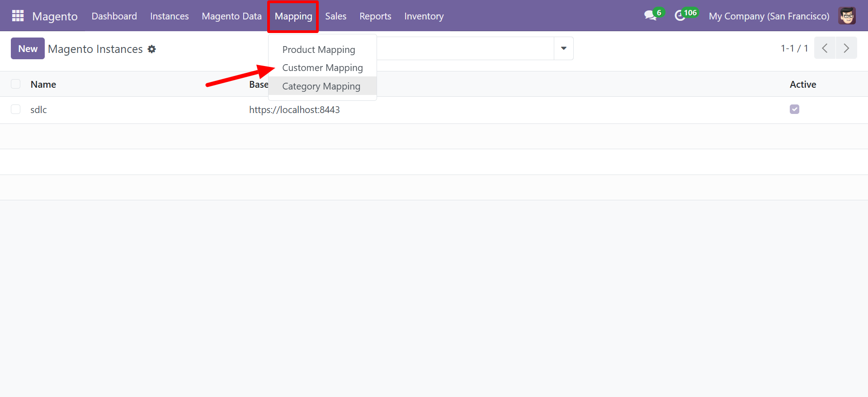
Task: Open the apps grid home menu
Action: point(18,16)
